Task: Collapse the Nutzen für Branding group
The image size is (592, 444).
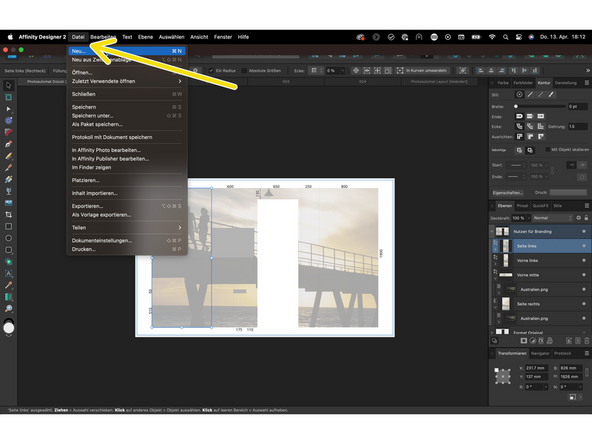Action: tap(492, 231)
